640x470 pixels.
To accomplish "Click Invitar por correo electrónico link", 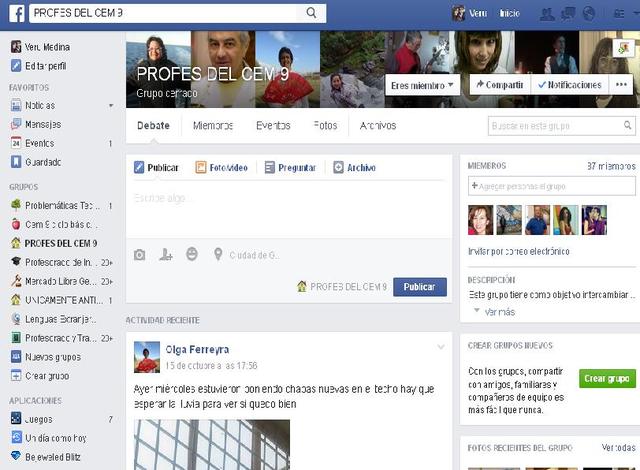I will pos(519,251).
